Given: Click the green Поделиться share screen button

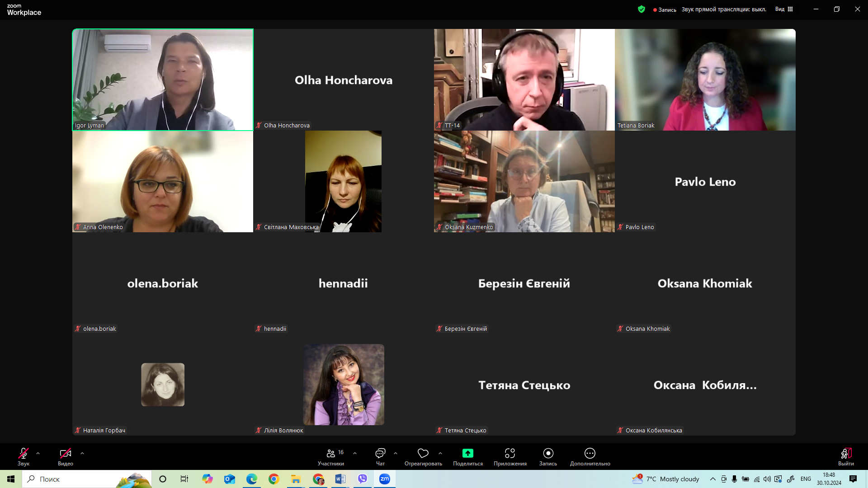Looking at the screenshot, I should click(468, 456).
